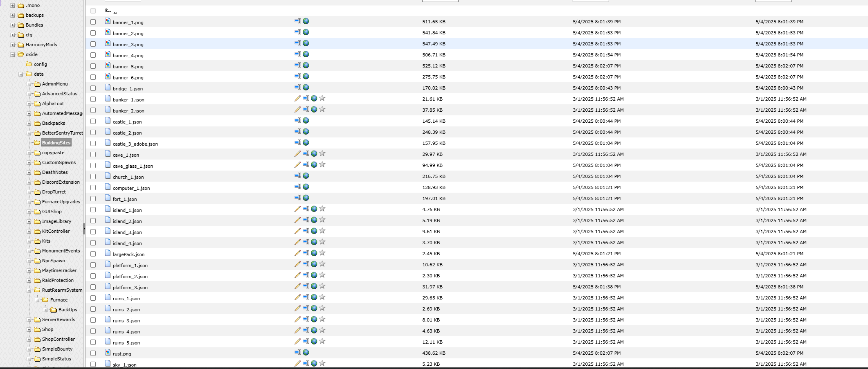The image size is (868, 369).
Task: Select the ServerRewards folder in tree
Action: [x=58, y=319]
